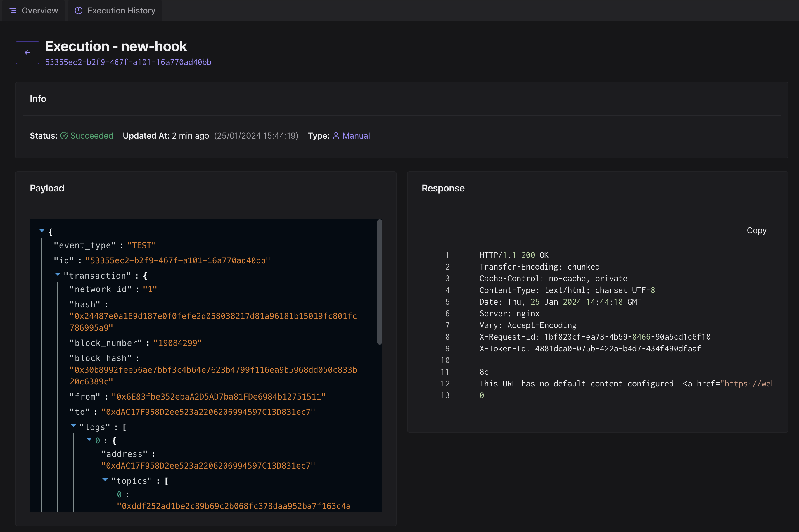Click the "8c" response line
Viewport: 799px width, 532px height.
click(x=484, y=372)
